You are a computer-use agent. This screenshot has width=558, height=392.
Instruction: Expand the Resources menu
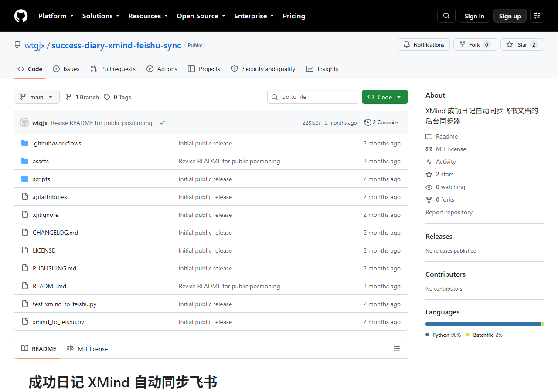pyautogui.click(x=148, y=16)
